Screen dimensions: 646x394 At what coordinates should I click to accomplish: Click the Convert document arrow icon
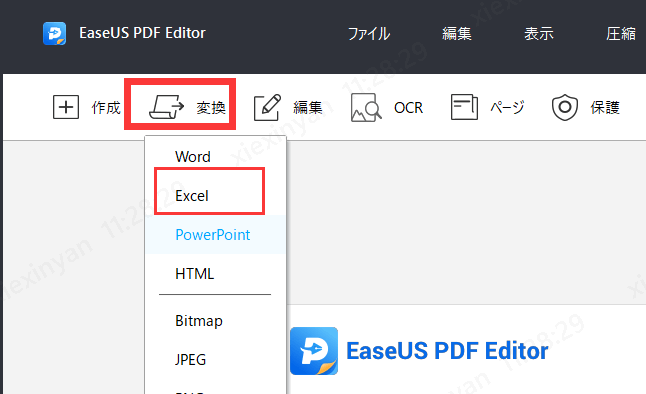pos(166,107)
